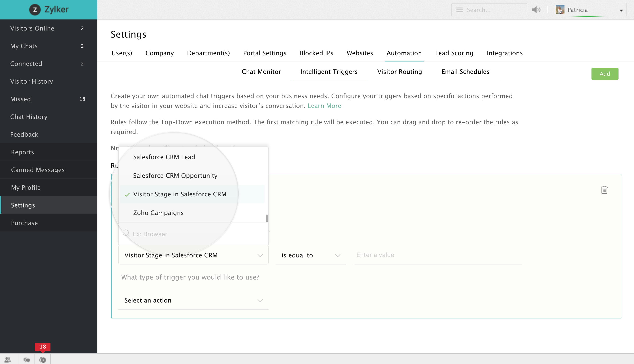Switch to User(s) tab
The width and height of the screenshot is (634, 364).
tap(122, 53)
